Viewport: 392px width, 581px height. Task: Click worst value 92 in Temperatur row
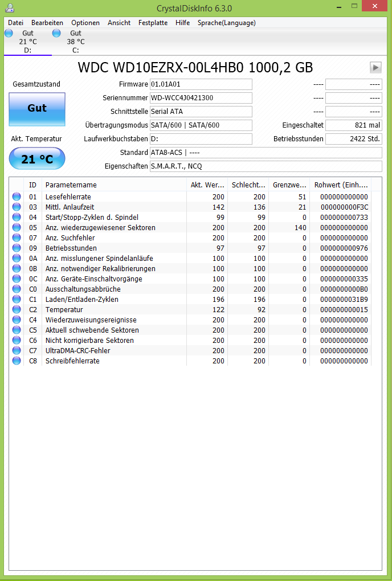coord(262,310)
